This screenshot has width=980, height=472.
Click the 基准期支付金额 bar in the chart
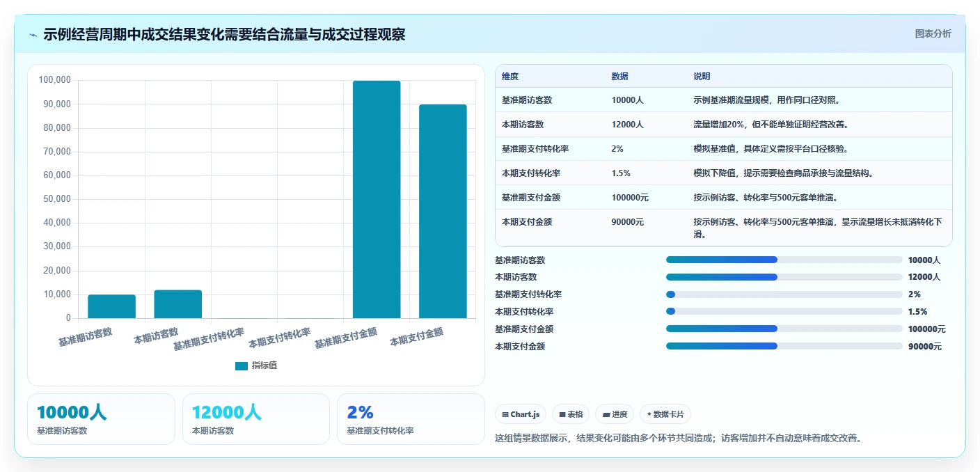[377, 199]
